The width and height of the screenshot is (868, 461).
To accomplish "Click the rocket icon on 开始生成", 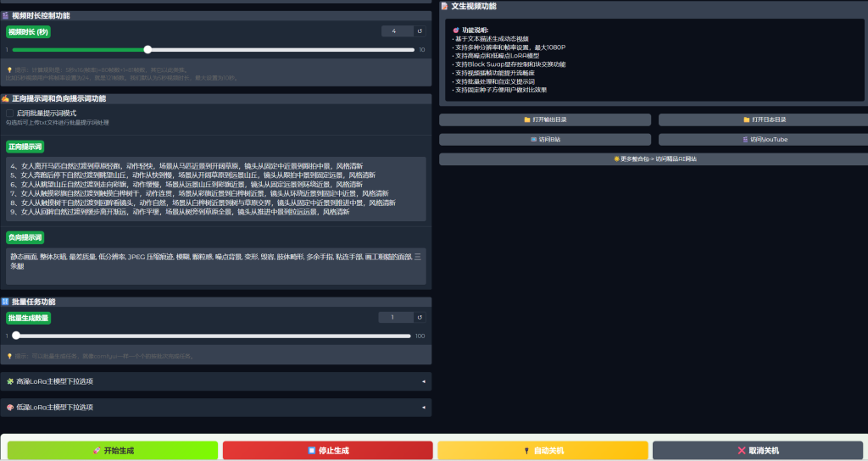I will [x=97, y=451].
